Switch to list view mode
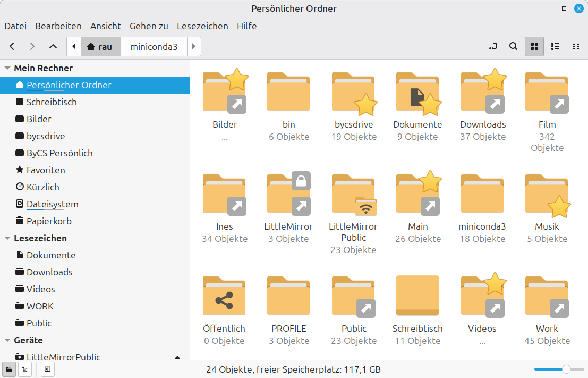The image size is (588, 378). click(555, 46)
